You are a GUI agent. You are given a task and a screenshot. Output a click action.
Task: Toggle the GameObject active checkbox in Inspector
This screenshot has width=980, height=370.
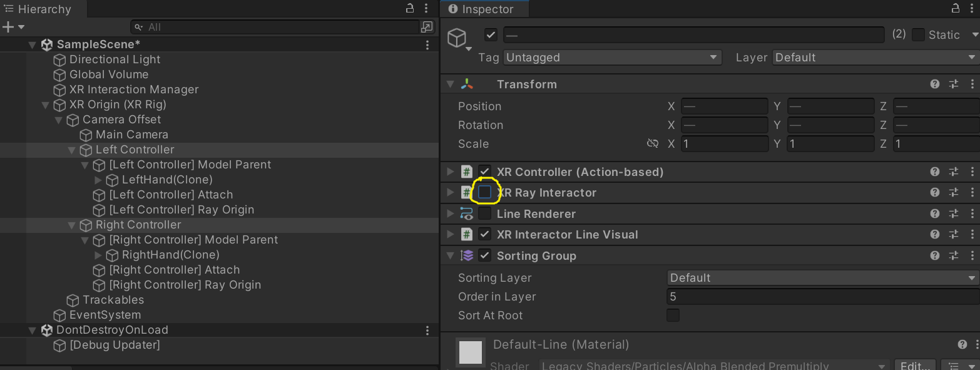point(491,34)
